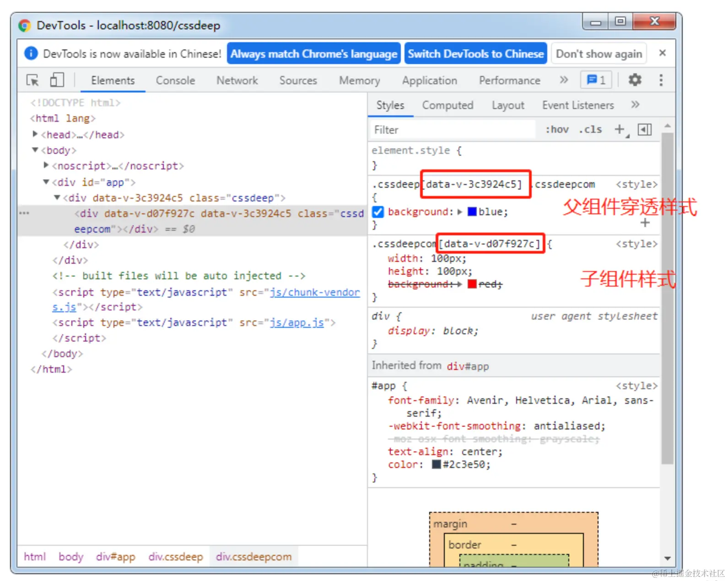
Task: Expand the noscript element node
Action: (46, 165)
